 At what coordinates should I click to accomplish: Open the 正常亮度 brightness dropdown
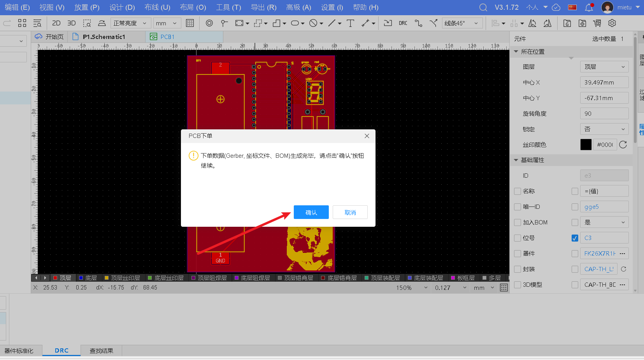click(130, 23)
